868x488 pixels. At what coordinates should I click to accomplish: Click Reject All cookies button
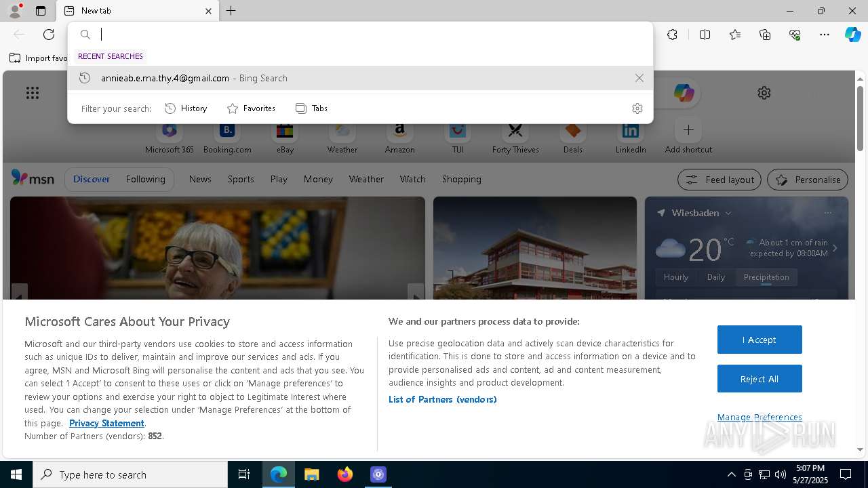(759, 379)
